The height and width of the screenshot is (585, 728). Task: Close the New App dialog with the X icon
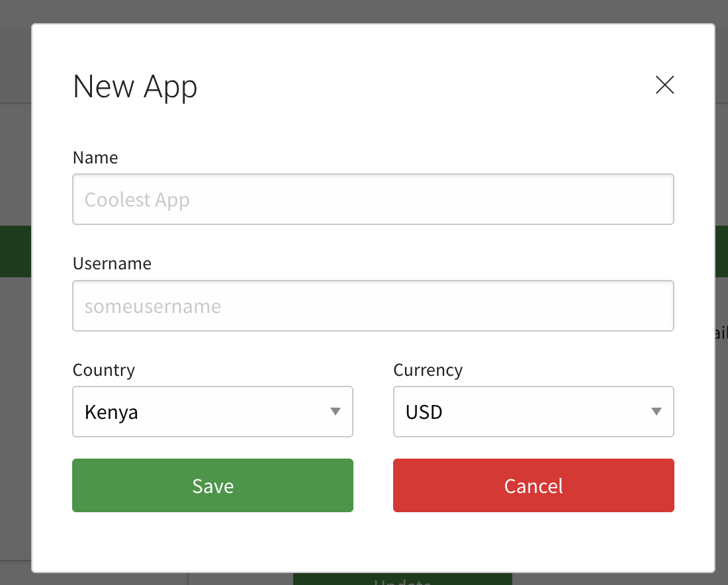[664, 85]
